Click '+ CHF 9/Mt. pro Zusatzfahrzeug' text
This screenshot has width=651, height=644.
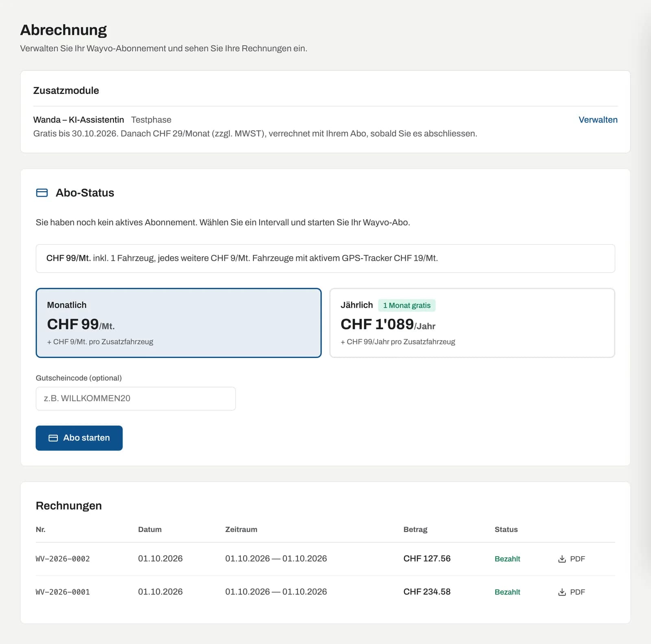coord(100,342)
